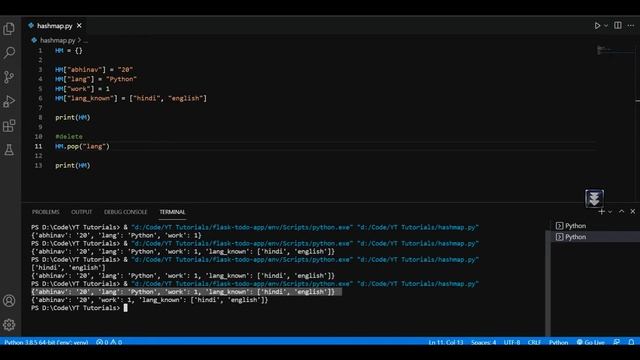Click the #delete comment line
640x360 pixels.
click(x=69, y=136)
